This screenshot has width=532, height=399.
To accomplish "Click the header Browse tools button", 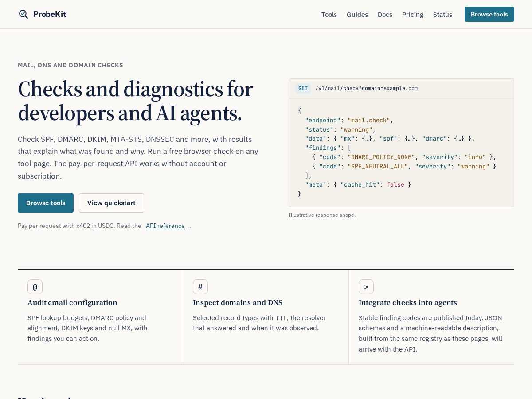I will (x=489, y=14).
